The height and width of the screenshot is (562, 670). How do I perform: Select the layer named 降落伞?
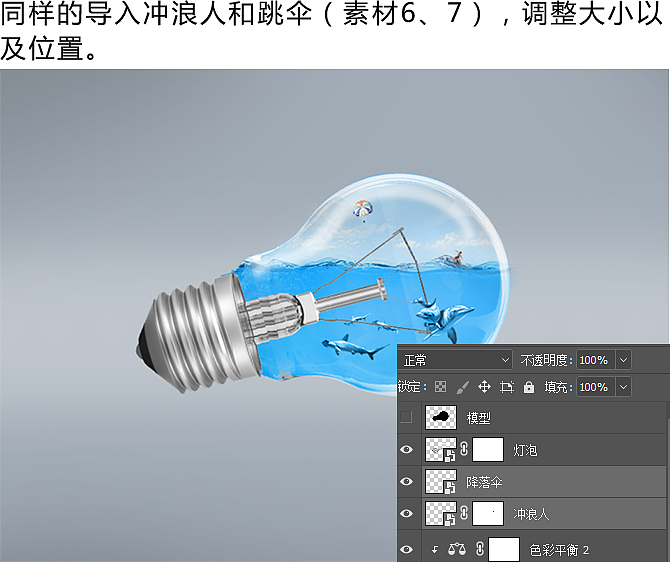(x=484, y=482)
